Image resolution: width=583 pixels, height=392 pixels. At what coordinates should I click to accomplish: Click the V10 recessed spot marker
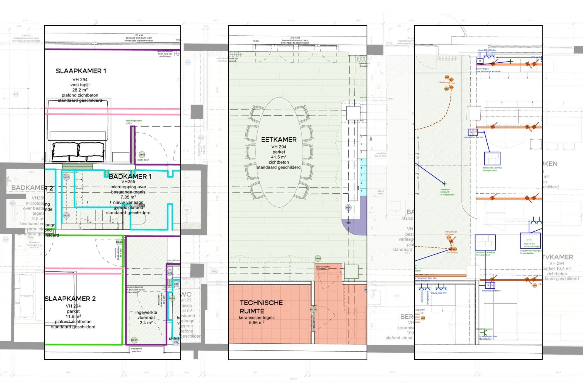[x=449, y=238]
